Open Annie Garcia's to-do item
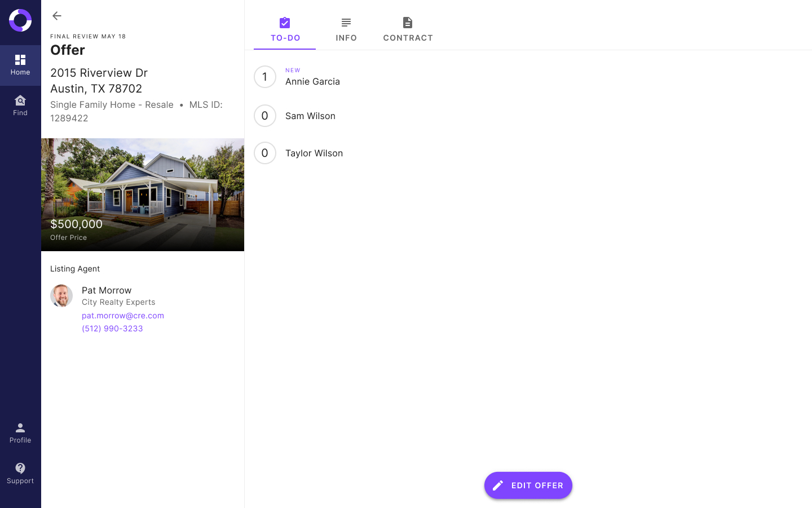This screenshot has width=812, height=508. pyautogui.click(x=312, y=81)
